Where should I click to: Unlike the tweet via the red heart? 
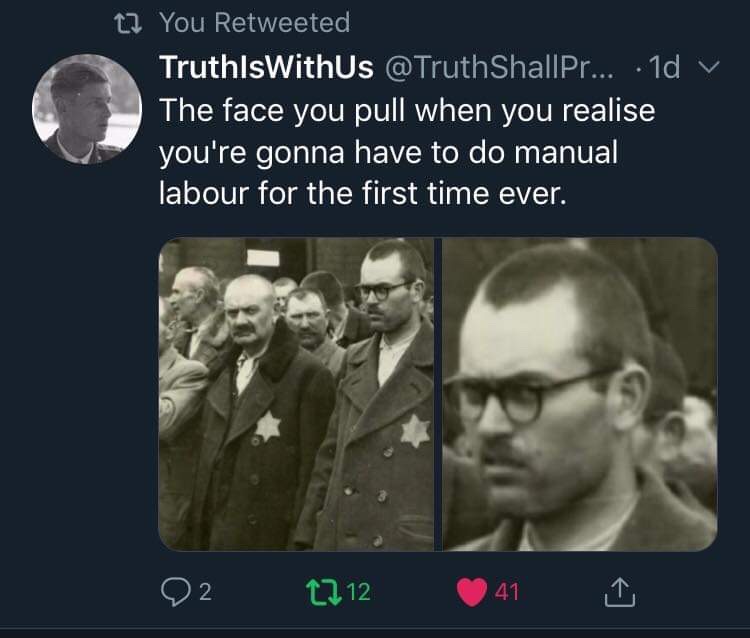[x=472, y=592]
